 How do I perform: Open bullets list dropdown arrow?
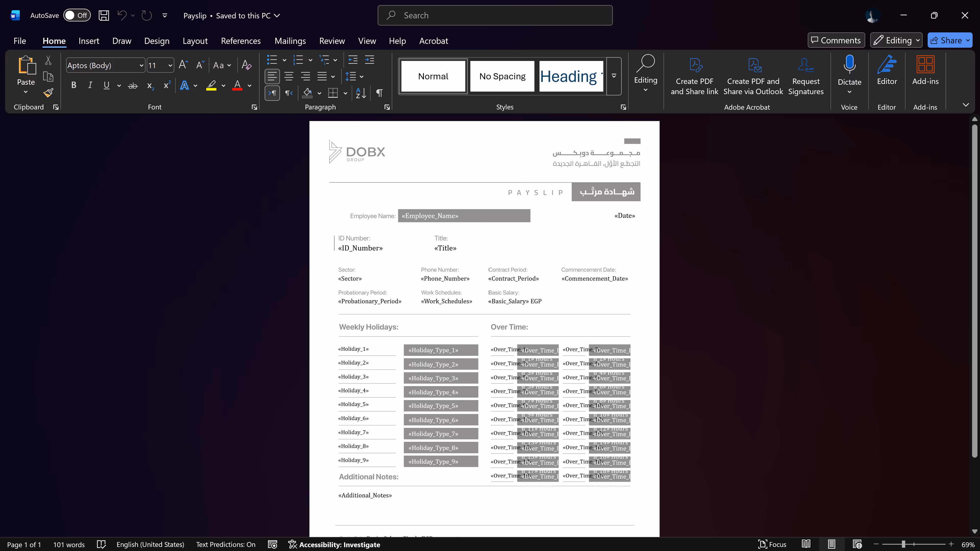[x=284, y=60]
